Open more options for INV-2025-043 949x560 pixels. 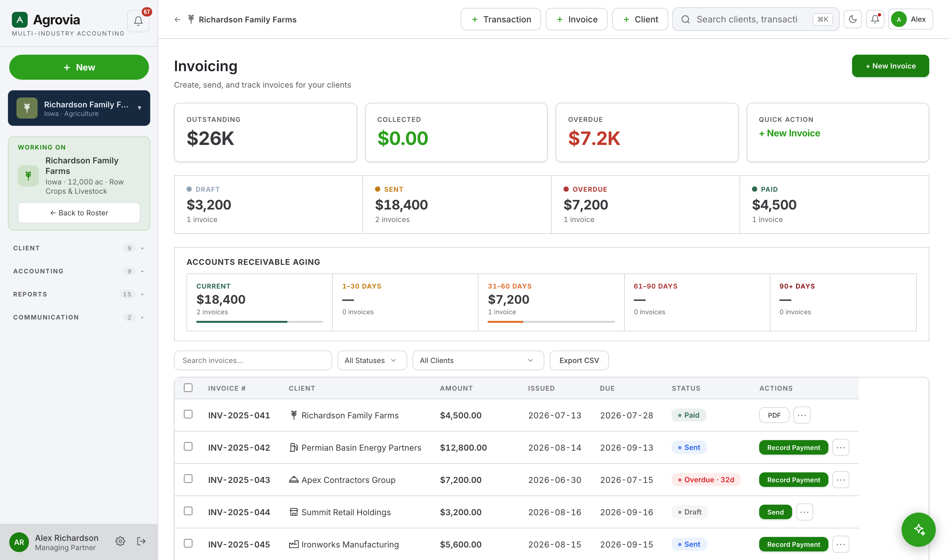coord(841,480)
